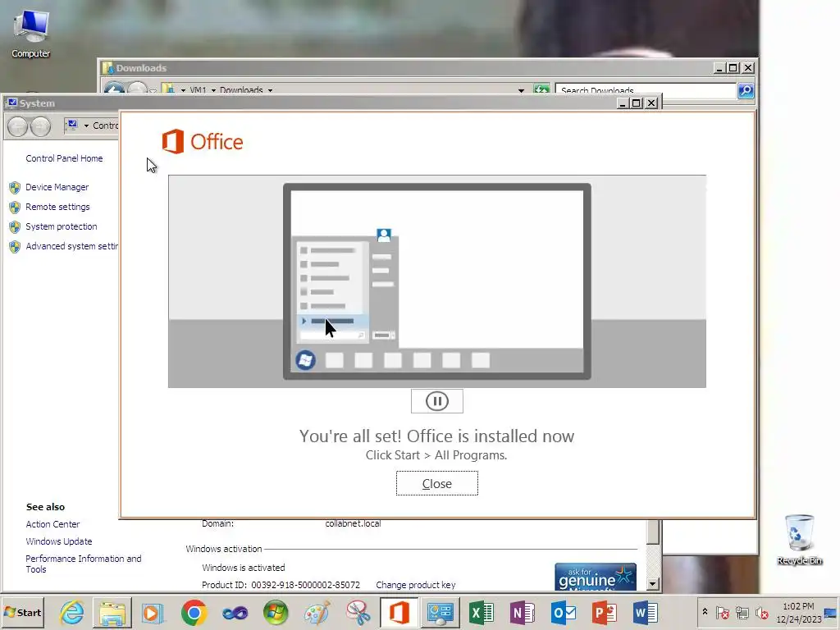
Task: Minimize the System window
Action: click(x=623, y=103)
